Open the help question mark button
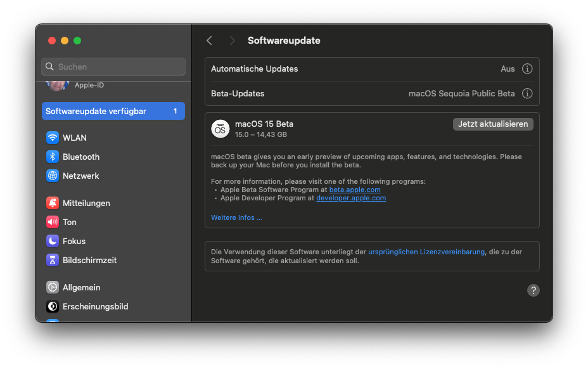This screenshot has height=369, width=588. [534, 290]
